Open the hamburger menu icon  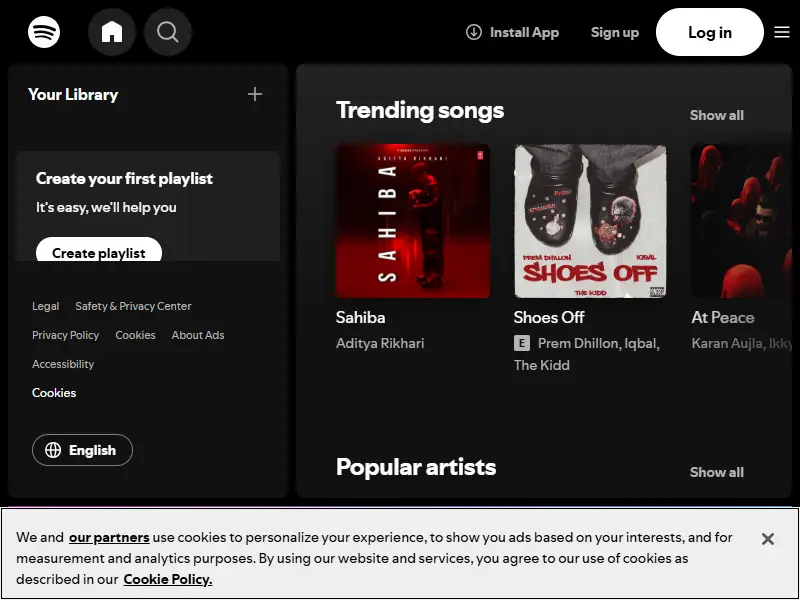[782, 32]
